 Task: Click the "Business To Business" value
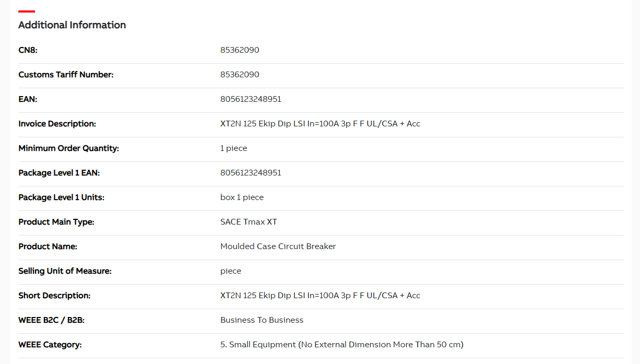[x=261, y=320]
